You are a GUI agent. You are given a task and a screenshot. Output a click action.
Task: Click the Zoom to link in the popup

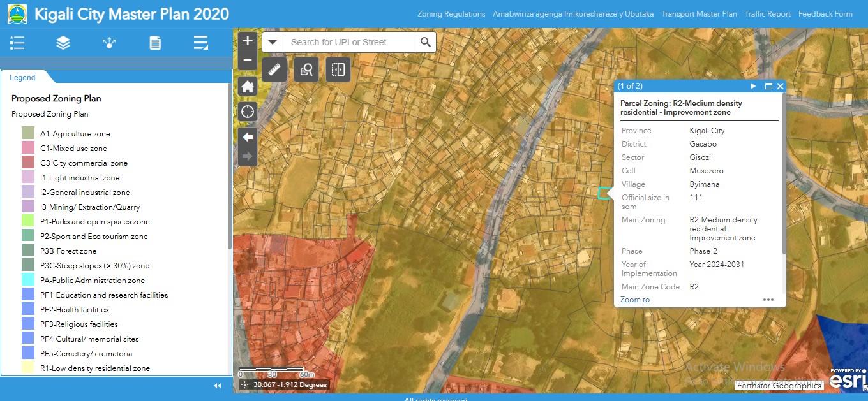[x=635, y=300]
